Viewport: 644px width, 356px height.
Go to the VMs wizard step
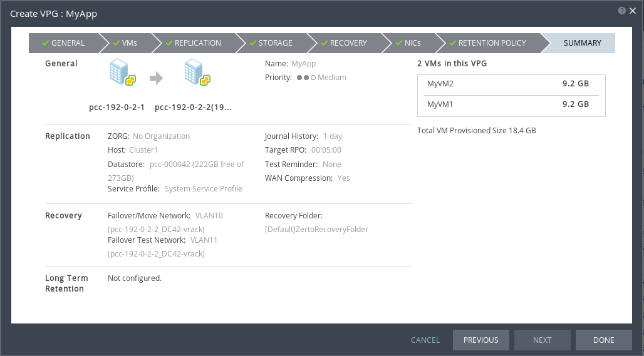click(x=125, y=43)
